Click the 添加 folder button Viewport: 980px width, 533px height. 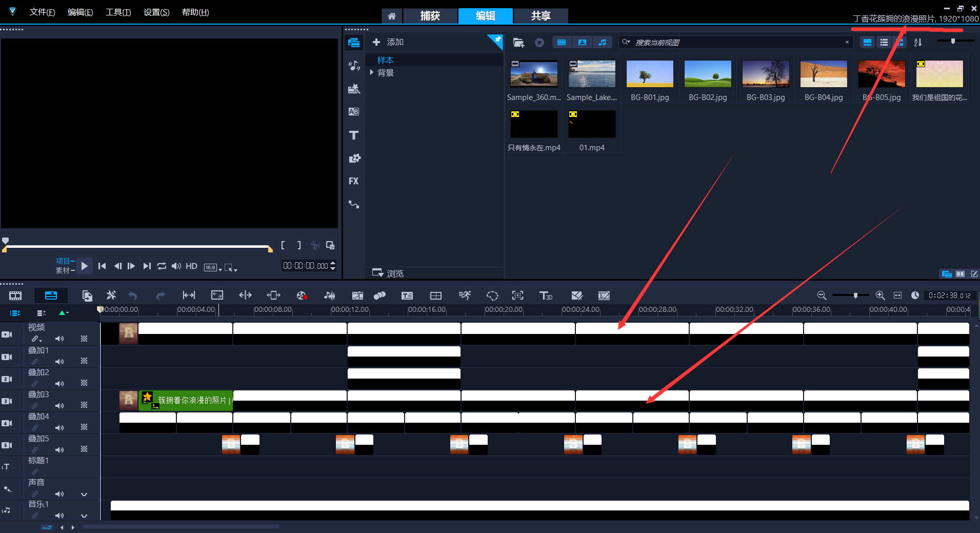tap(388, 42)
